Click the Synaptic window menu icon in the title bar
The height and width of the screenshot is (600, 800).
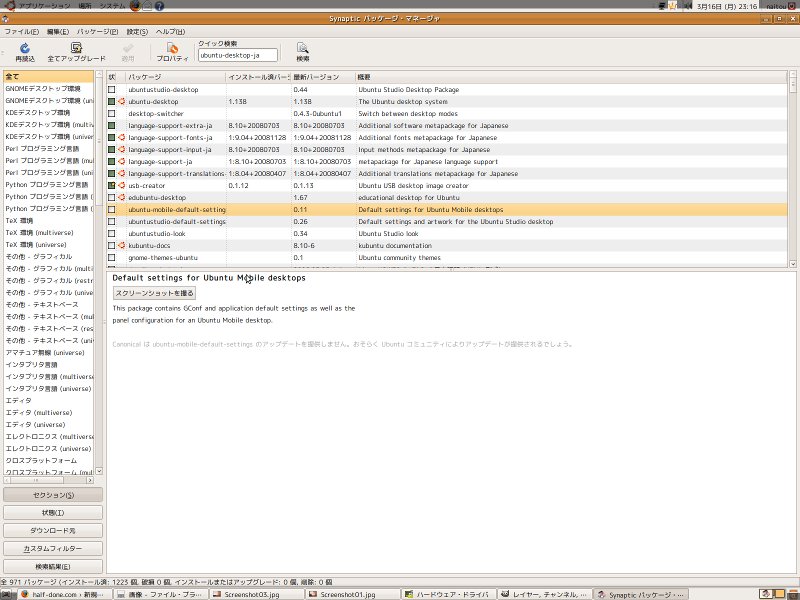pos(5,19)
